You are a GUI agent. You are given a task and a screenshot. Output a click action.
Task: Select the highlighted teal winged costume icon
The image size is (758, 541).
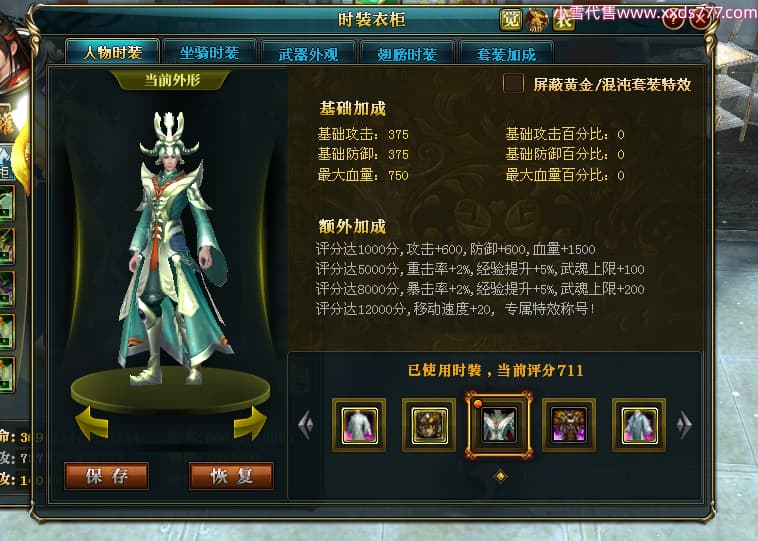(x=499, y=425)
